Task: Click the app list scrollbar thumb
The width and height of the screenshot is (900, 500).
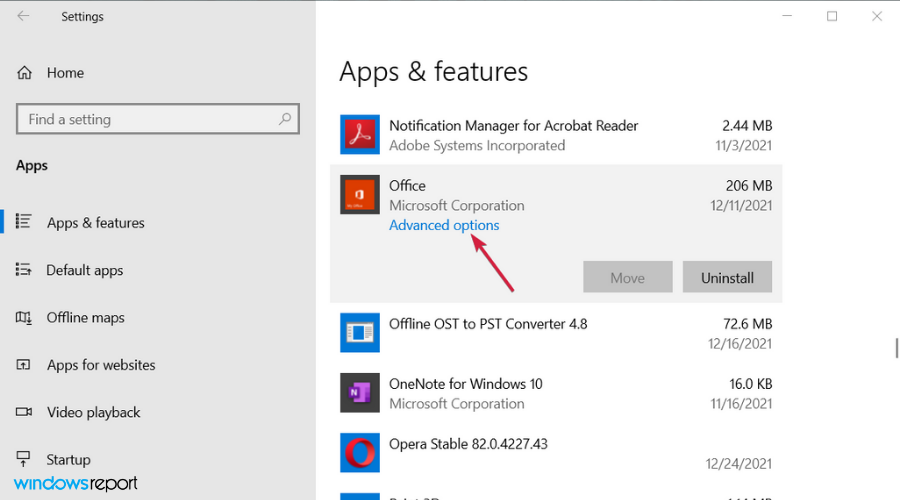Action: [x=897, y=348]
